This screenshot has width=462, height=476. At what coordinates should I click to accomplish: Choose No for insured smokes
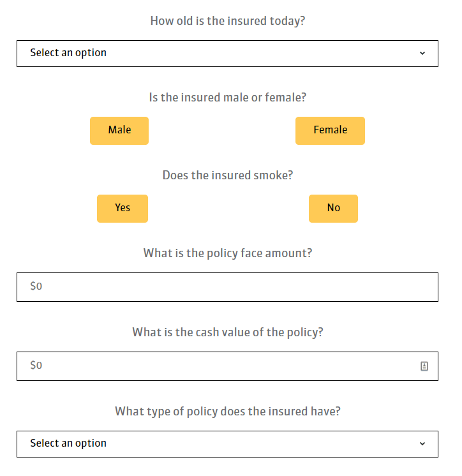[333, 208]
